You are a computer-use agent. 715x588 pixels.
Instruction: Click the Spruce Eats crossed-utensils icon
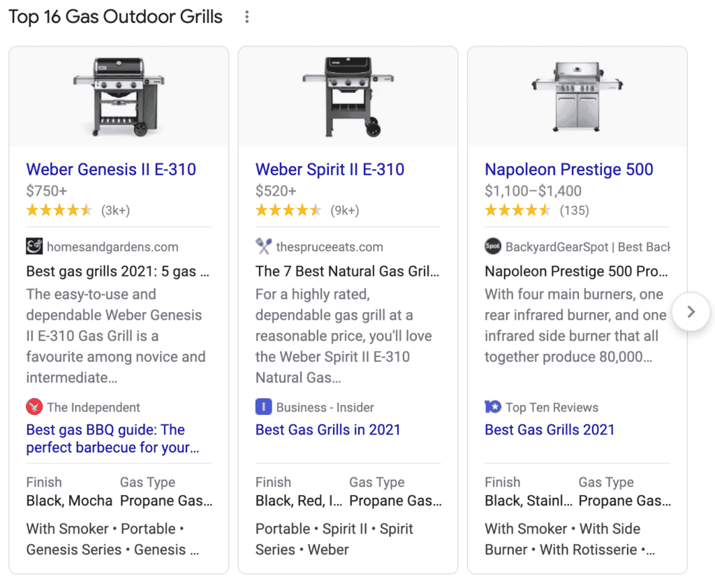pyautogui.click(x=263, y=247)
